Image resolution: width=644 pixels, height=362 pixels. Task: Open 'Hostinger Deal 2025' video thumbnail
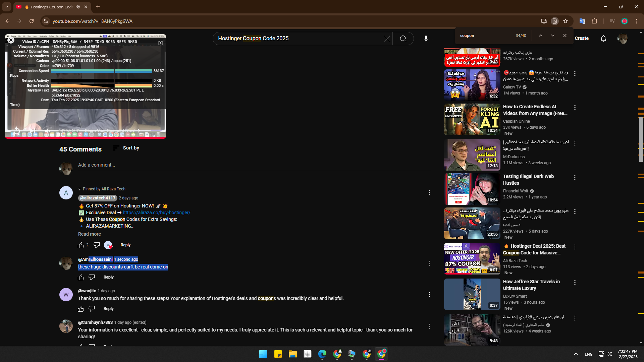pos(472,259)
